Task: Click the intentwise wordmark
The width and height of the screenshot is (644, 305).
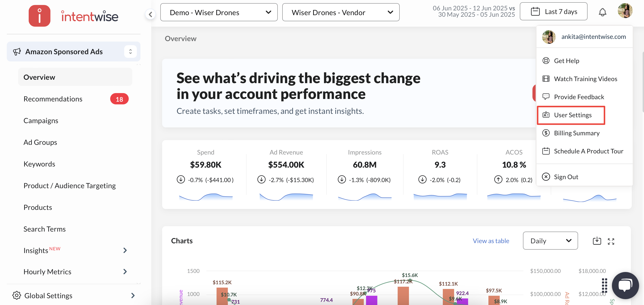Action: click(x=89, y=16)
